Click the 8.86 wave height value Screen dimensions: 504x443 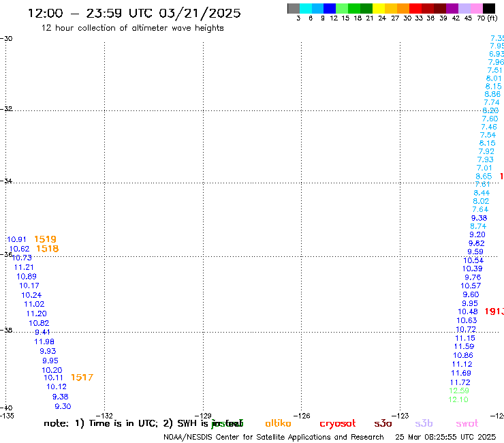point(492,94)
